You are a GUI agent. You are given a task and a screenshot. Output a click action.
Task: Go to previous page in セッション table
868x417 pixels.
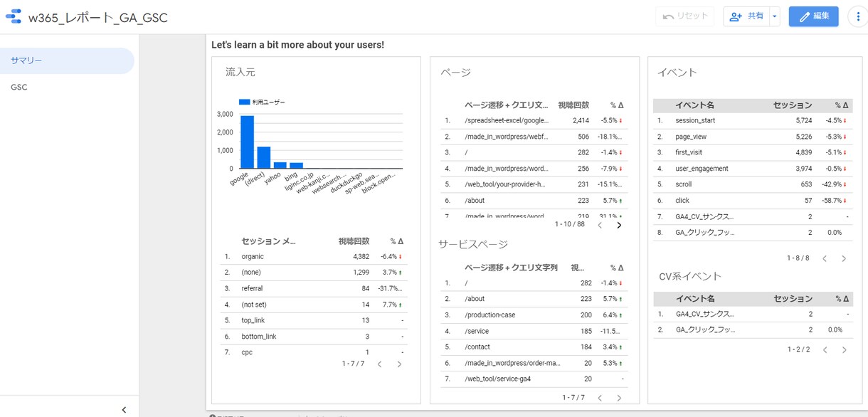(x=380, y=364)
